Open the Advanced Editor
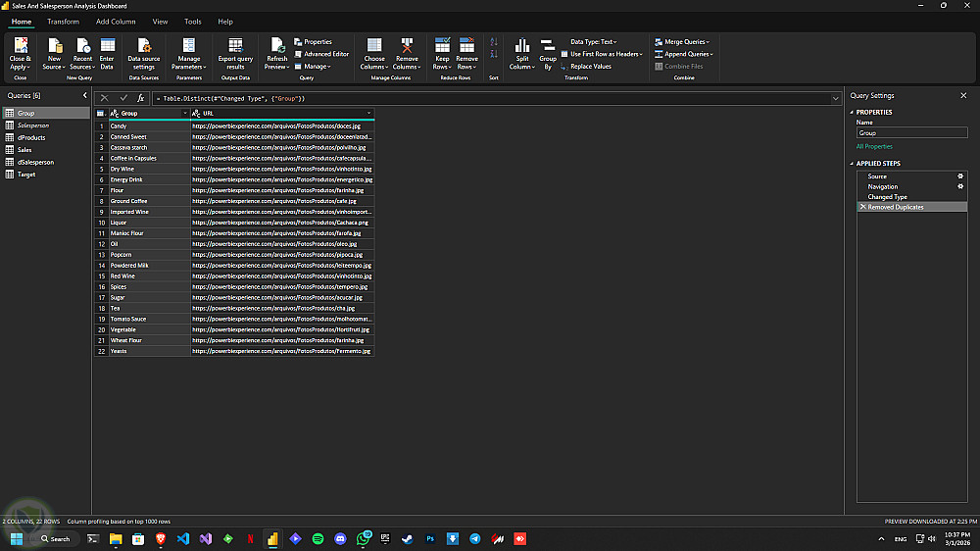This screenshot has width=980, height=551. click(321, 54)
